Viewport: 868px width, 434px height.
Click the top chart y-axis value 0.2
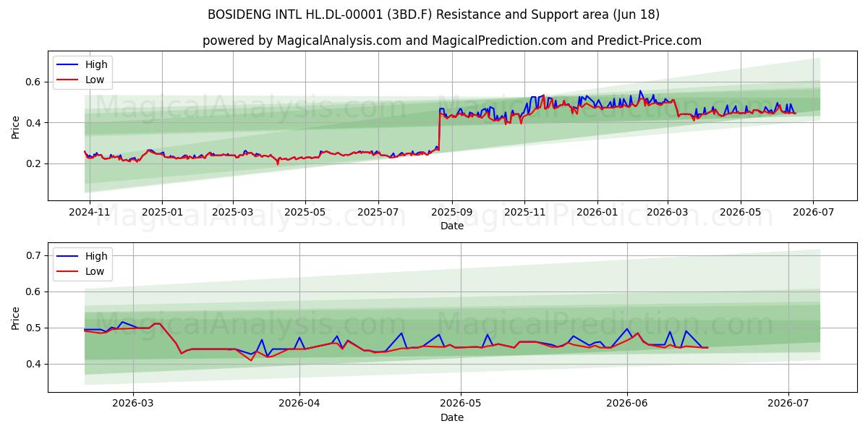[35, 163]
